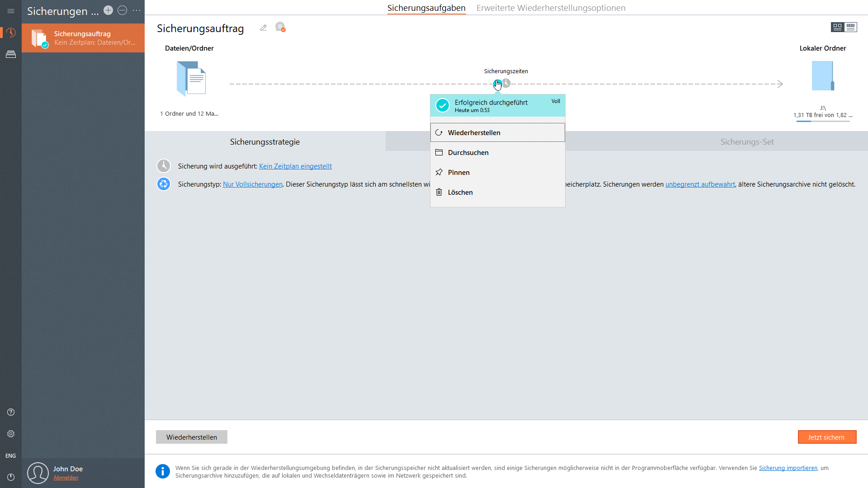Select Löschen from the popup menu

(460, 192)
